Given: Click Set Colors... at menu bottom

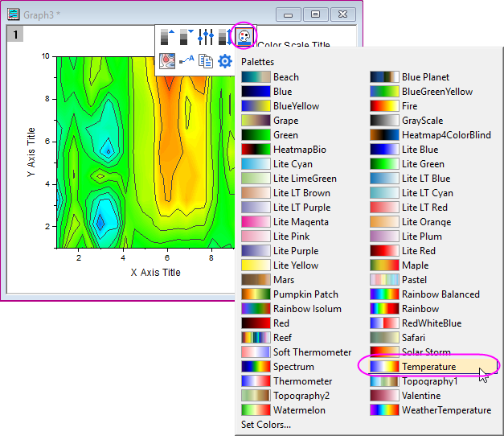Looking at the screenshot, I should (266, 425).
